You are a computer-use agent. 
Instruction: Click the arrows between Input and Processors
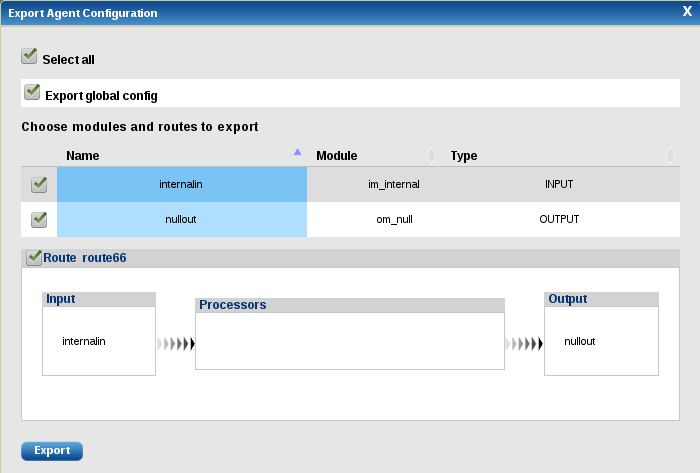(176, 343)
